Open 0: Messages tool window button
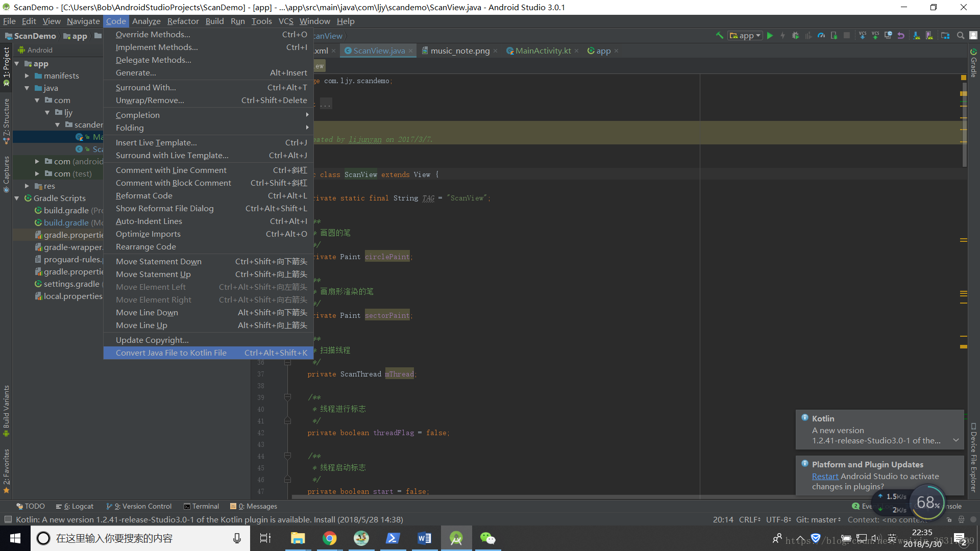The image size is (980, 551). pyautogui.click(x=254, y=506)
